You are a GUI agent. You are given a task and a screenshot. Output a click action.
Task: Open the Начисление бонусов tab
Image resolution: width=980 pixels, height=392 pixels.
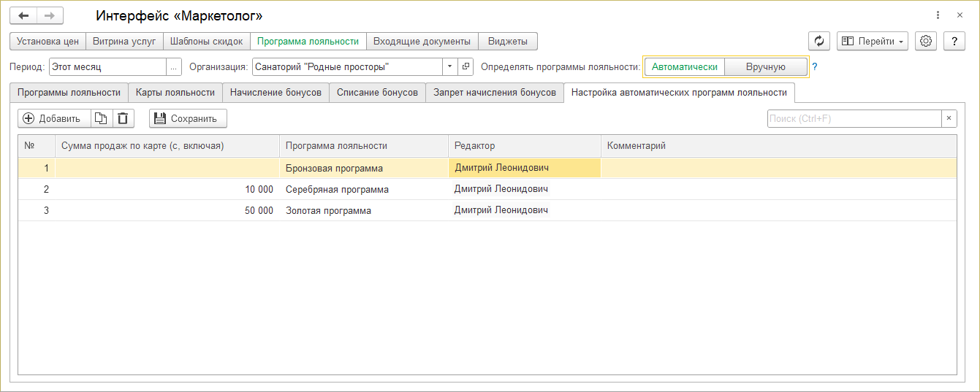tap(276, 93)
